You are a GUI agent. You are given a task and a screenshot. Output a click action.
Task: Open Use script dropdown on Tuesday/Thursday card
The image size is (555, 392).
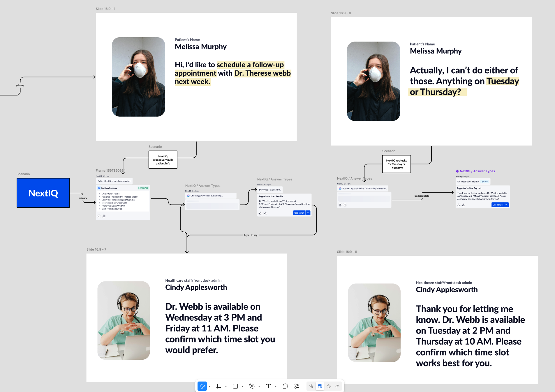coord(506,205)
